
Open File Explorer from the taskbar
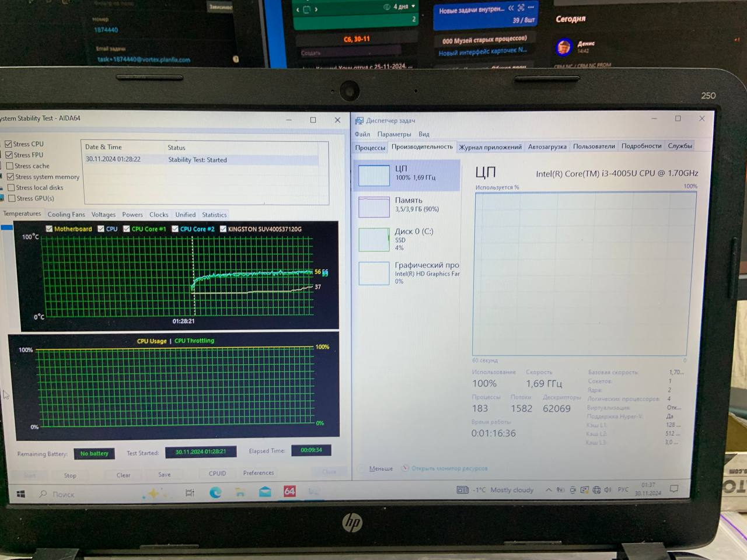pos(240,492)
